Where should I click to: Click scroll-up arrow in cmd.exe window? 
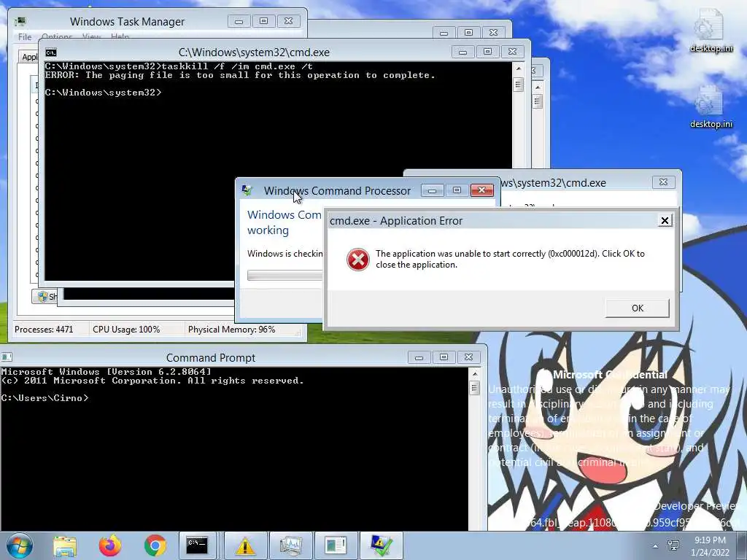click(519, 69)
